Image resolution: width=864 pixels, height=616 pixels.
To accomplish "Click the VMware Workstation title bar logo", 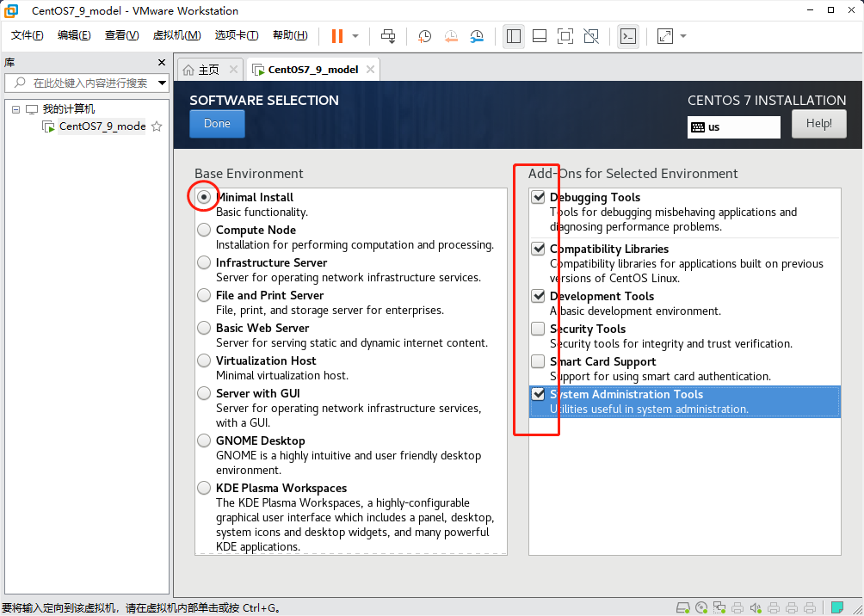I will 11,10.
